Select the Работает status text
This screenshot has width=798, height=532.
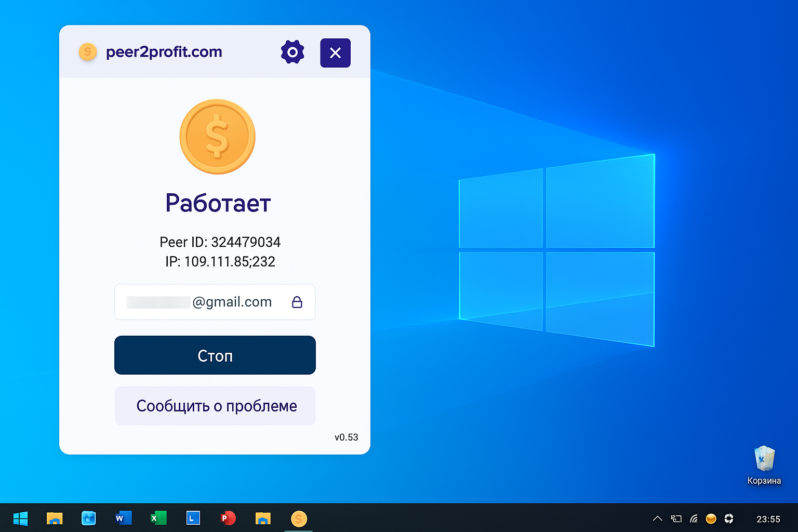click(x=218, y=203)
